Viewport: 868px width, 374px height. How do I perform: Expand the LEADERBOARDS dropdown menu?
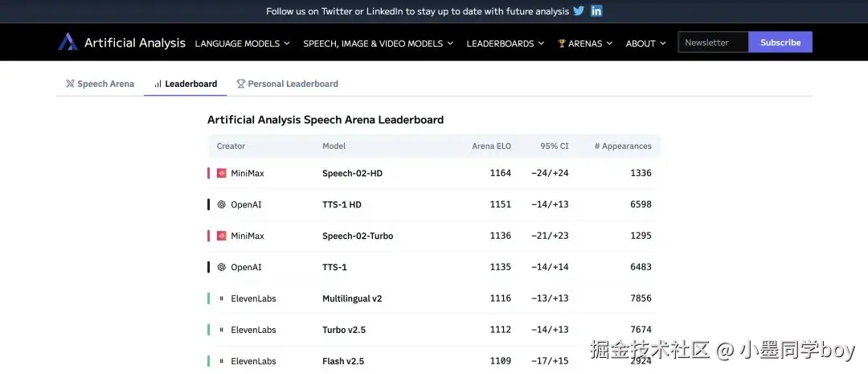pos(505,43)
